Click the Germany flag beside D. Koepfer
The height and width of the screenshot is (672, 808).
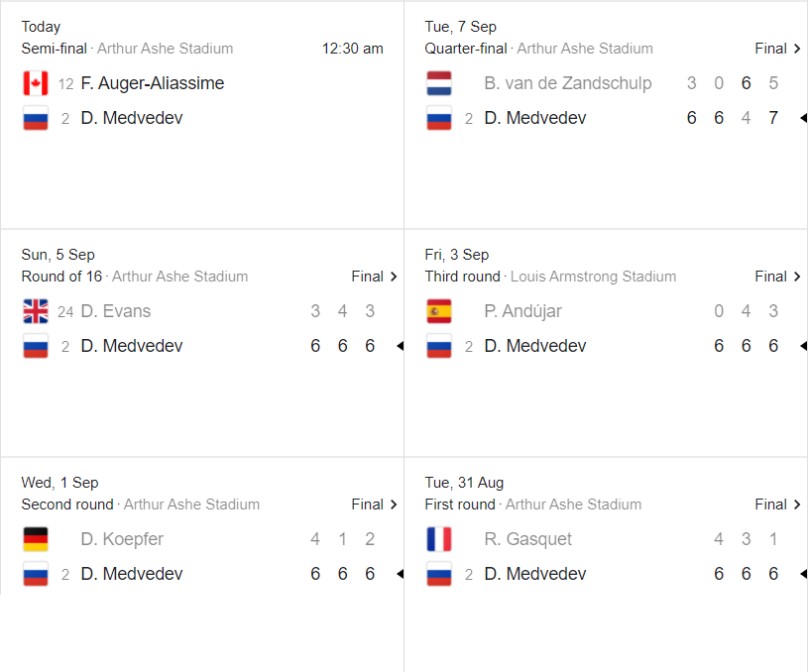(x=36, y=539)
